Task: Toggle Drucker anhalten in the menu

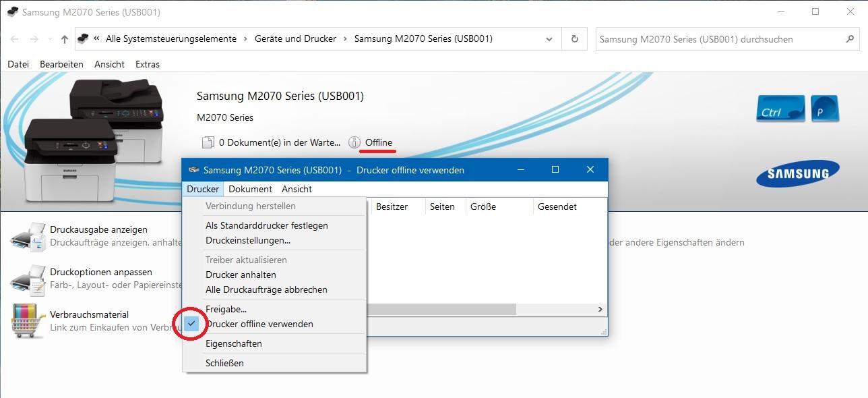Action: tap(241, 275)
